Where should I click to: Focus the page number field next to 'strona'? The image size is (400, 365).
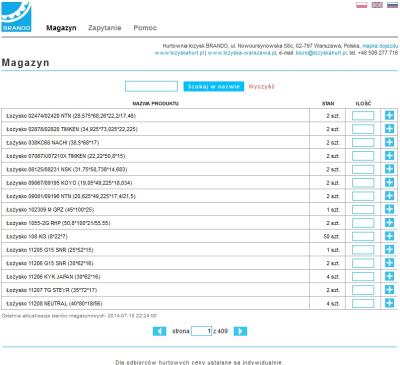[201, 331]
